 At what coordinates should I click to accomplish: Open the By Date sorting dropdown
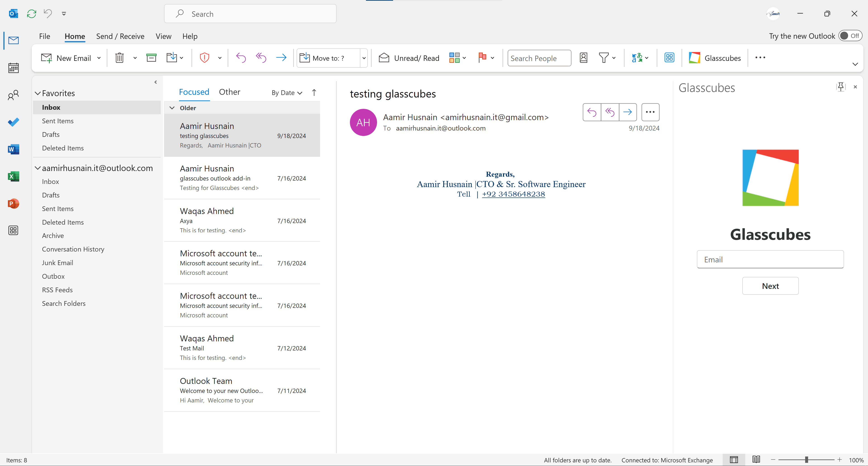coord(286,92)
